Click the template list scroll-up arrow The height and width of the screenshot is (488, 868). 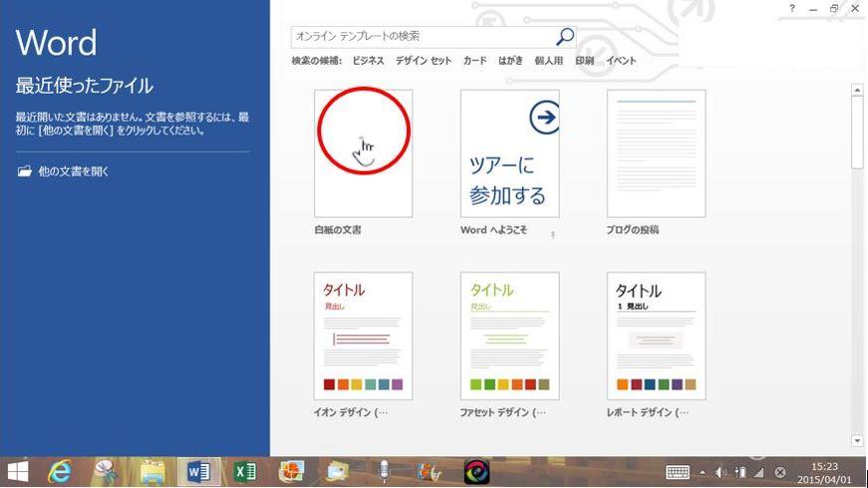click(857, 90)
